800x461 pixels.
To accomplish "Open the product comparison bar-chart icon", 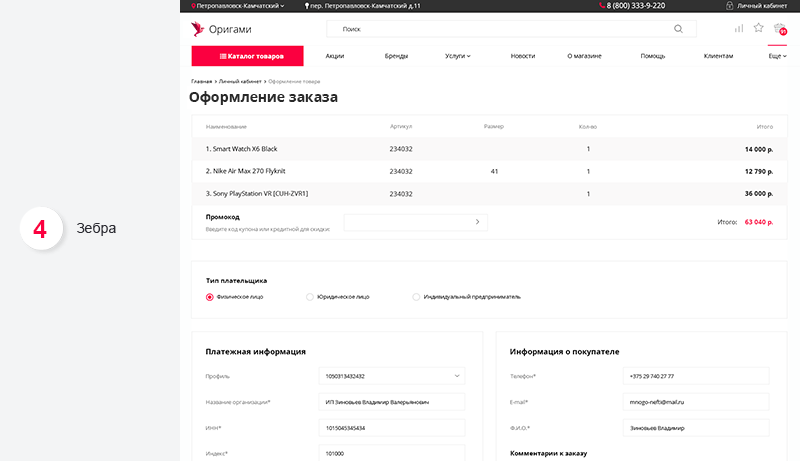I will coord(739,29).
